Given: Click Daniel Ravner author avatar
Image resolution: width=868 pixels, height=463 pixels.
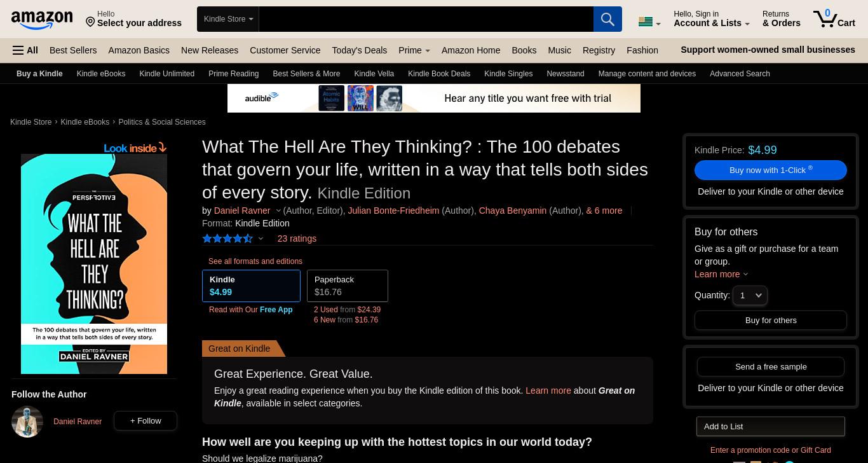Looking at the screenshot, I should coord(27,421).
